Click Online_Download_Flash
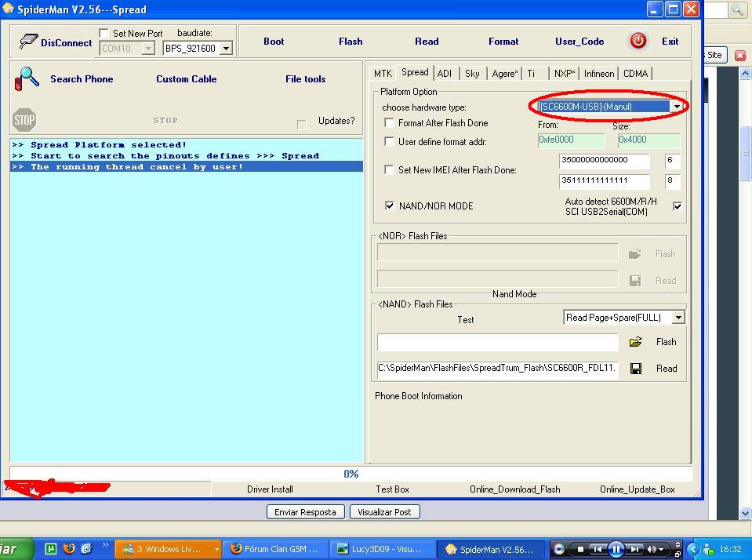This screenshot has width=752, height=560. tap(515, 489)
